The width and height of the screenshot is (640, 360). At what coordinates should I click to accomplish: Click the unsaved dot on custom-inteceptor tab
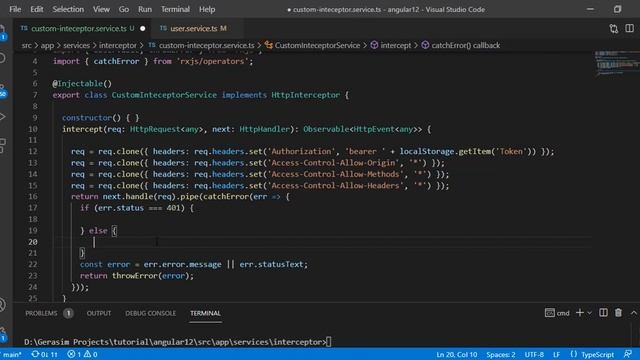[x=142, y=29]
